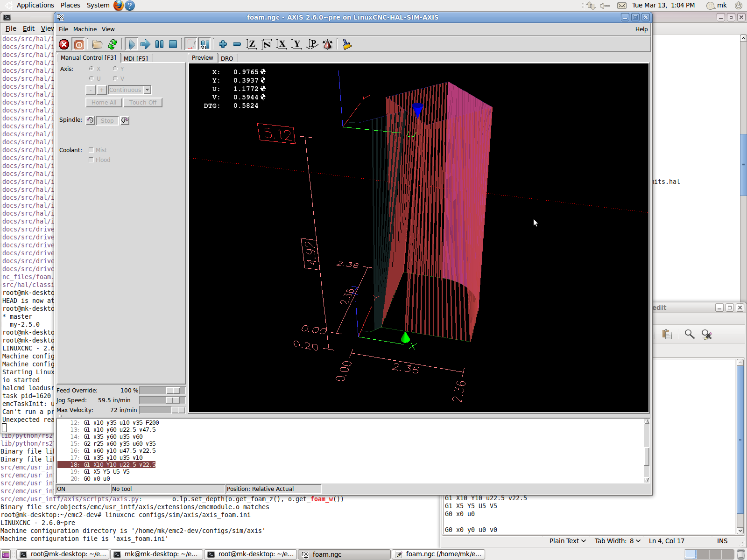This screenshot has height=560, width=747.
Task: Open the Plain Text language dropdown
Action: click(x=567, y=541)
